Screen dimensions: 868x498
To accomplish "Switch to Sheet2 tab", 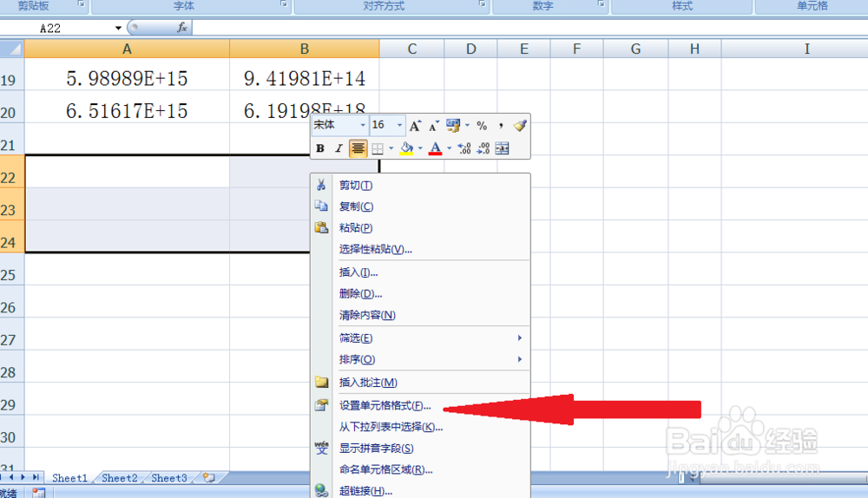I will pyautogui.click(x=119, y=477).
